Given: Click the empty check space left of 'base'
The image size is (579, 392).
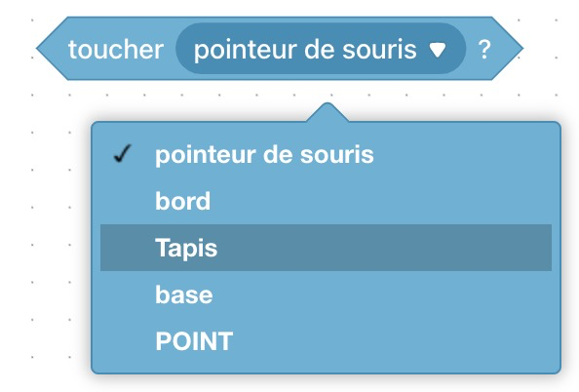Looking at the screenshot, I should (123, 294).
